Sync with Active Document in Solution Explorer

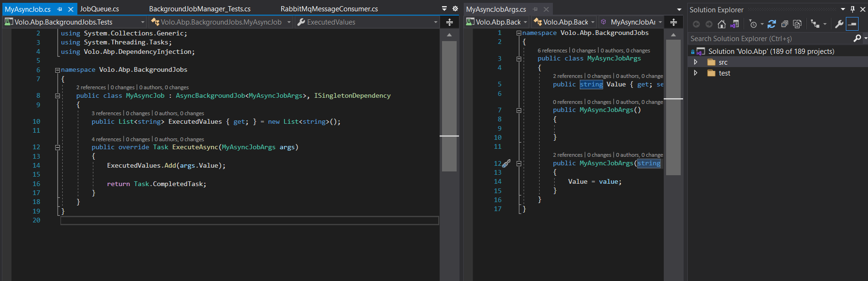[x=772, y=24]
